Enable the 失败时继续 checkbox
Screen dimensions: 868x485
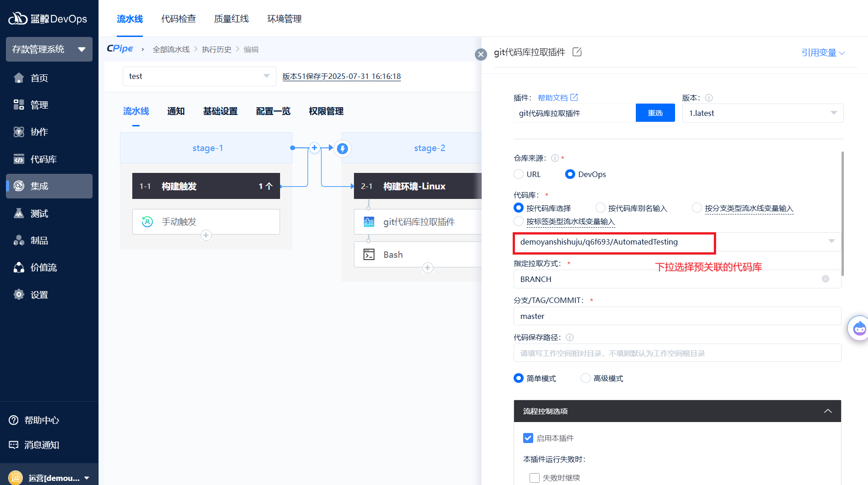click(534, 478)
